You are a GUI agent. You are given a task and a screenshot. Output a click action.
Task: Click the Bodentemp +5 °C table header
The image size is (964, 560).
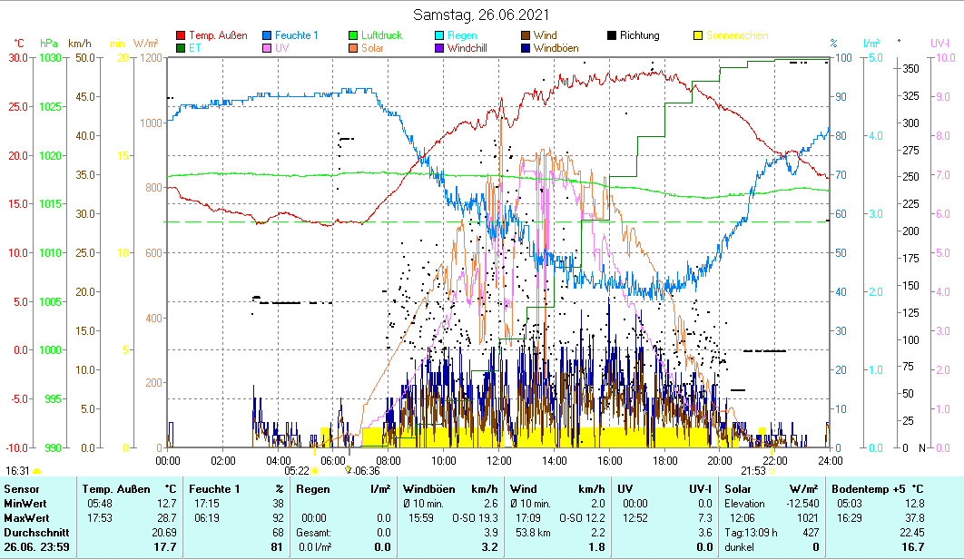(878, 489)
